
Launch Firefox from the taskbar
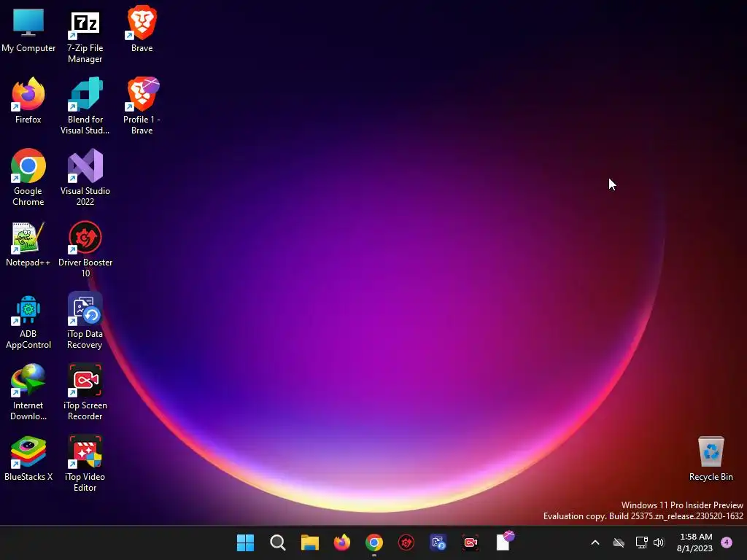click(x=342, y=542)
